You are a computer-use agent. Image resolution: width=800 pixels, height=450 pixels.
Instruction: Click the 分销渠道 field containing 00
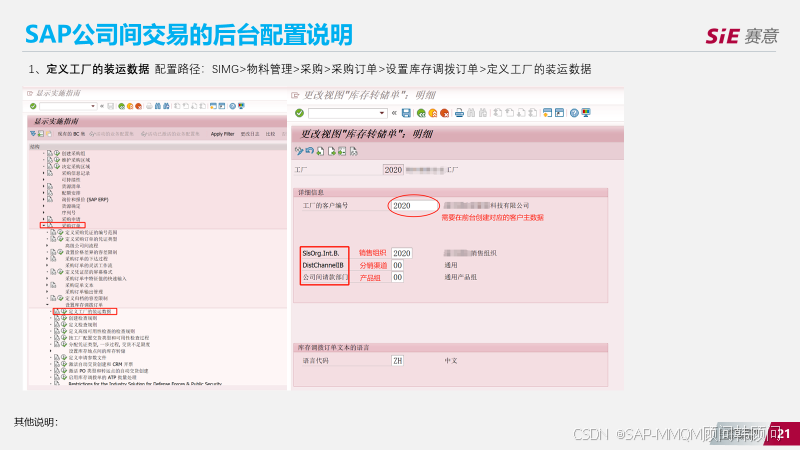click(x=397, y=265)
